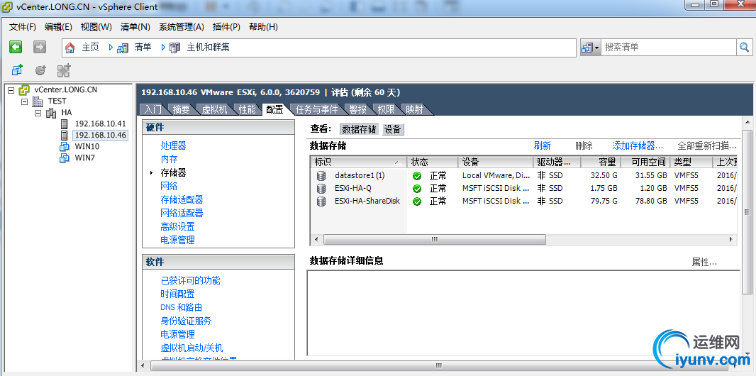Collapse the HA cluster node
This screenshot has height=376, width=756.
38,113
